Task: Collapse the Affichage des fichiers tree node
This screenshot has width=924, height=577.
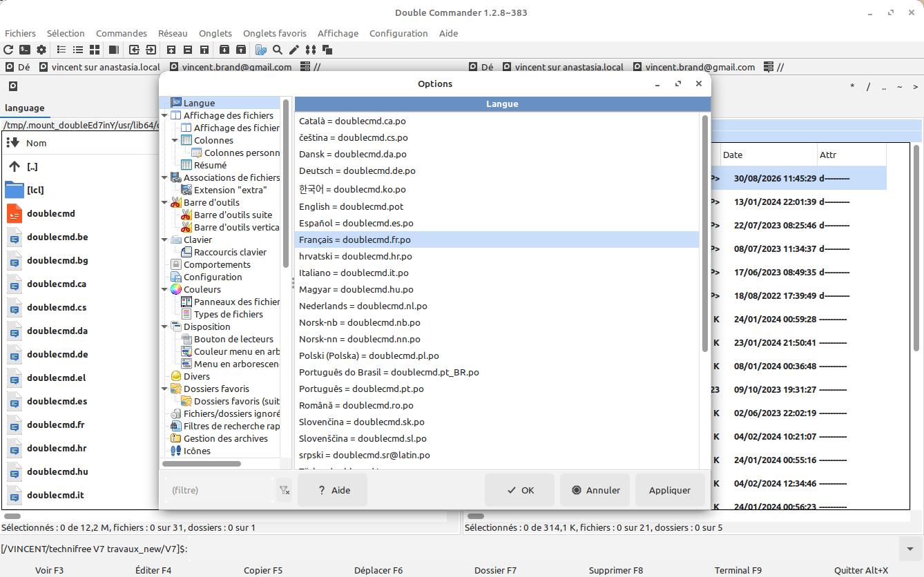Action: (x=164, y=116)
